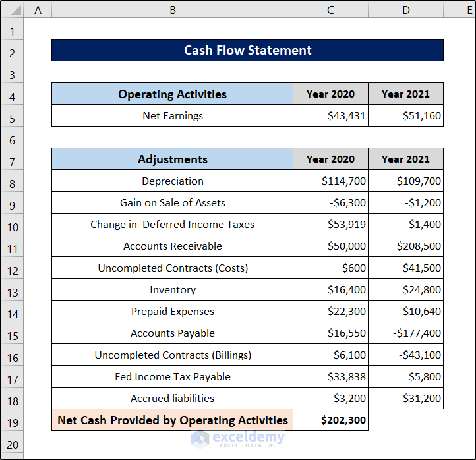Viewport: 476px width, 460px height.
Task: Select the $1,400 cell
Action: pos(406,224)
